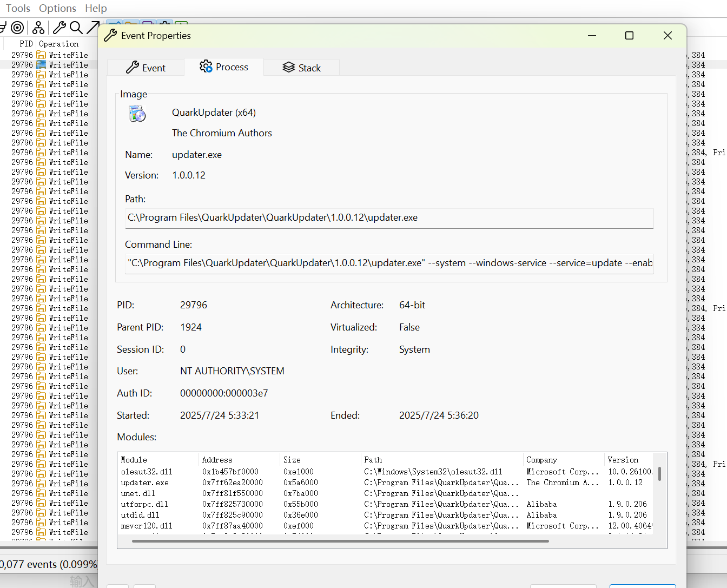Select the utforpc.dll module row
The height and width of the screenshot is (588, 727).
386,504
